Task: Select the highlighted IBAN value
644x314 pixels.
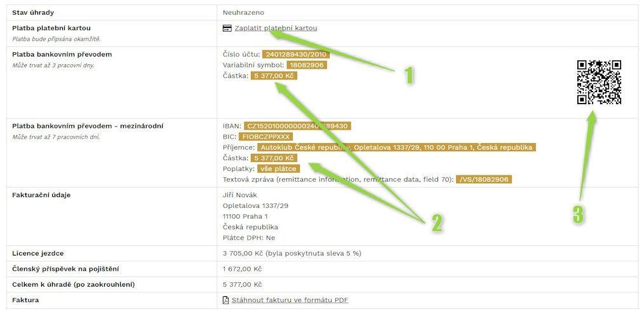Action: click(297, 126)
